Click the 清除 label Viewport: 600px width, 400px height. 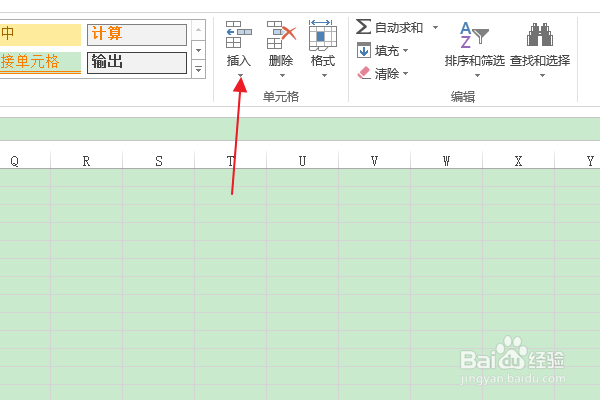click(387, 73)
